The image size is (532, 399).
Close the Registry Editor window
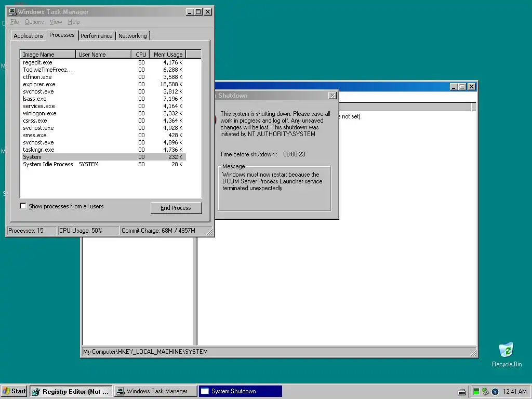(x=472, y=87)
